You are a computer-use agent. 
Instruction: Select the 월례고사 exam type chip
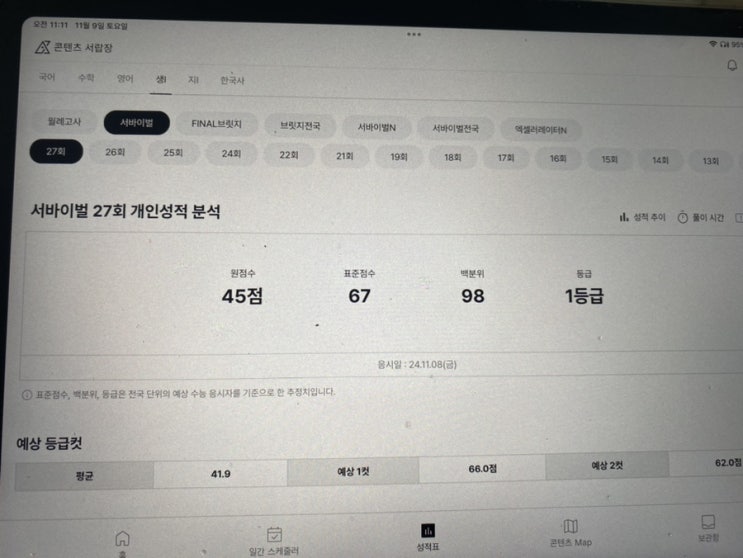tap(64, 122)
